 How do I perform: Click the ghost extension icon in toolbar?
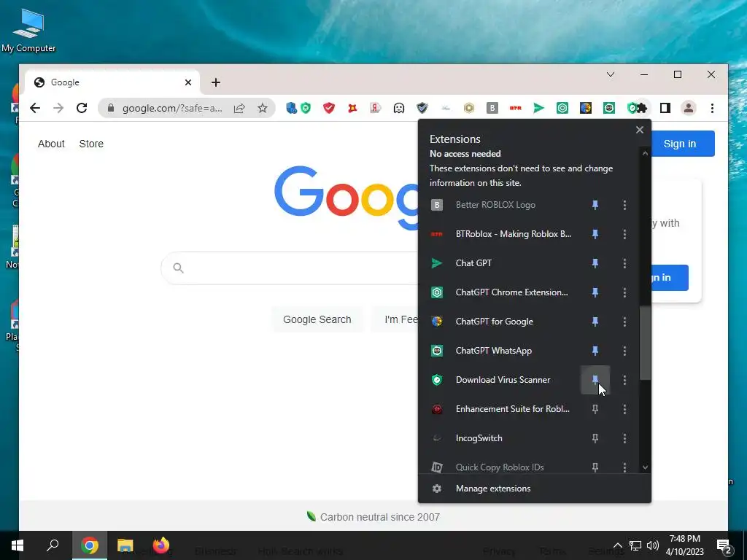(x=399, y=108)
